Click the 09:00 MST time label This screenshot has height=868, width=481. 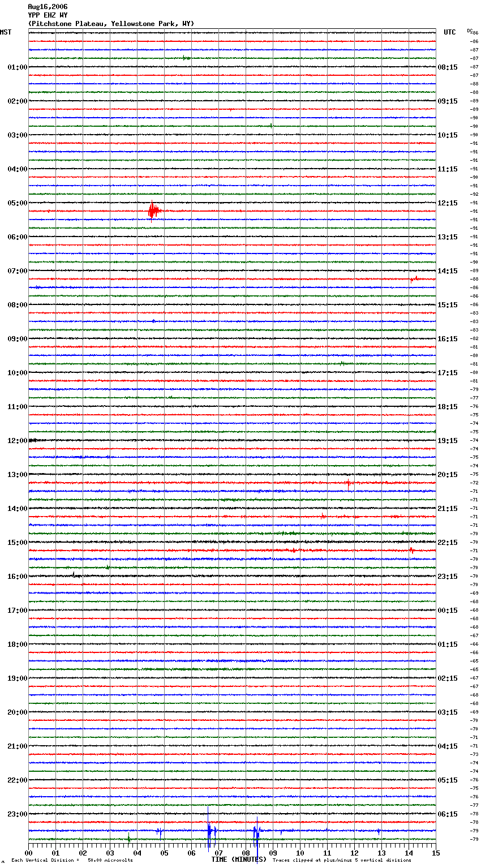click(x=17, y=339)
